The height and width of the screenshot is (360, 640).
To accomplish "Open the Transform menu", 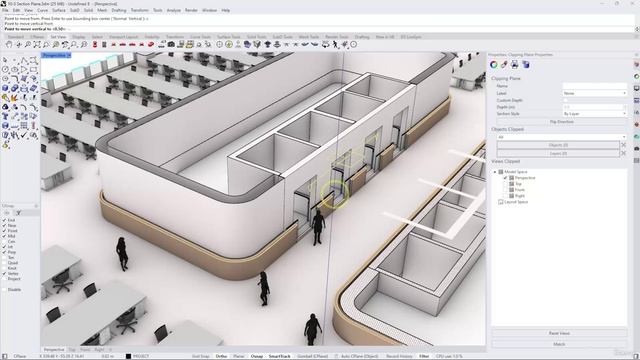I will point(140,10).
